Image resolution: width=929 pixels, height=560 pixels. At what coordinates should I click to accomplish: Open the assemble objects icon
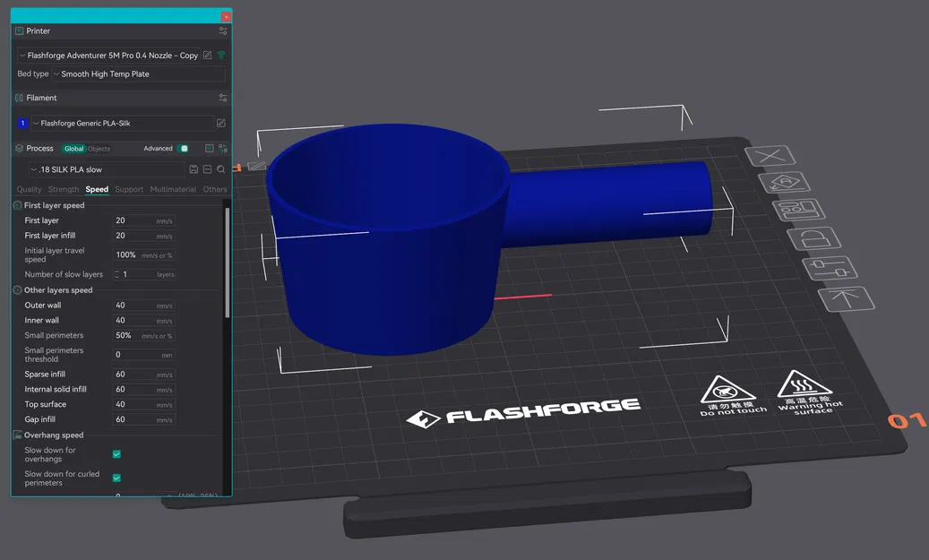click(798, 209)
